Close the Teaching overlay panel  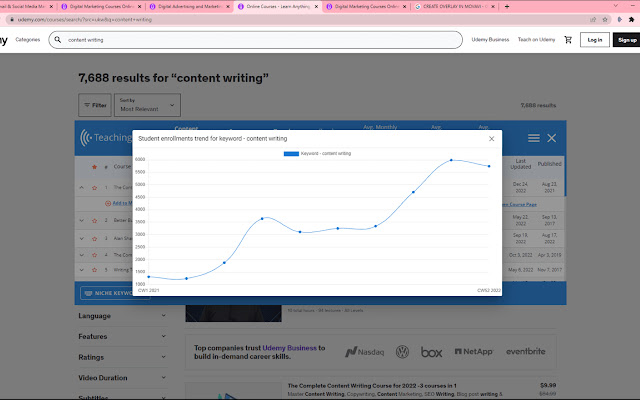click(552, 138)
